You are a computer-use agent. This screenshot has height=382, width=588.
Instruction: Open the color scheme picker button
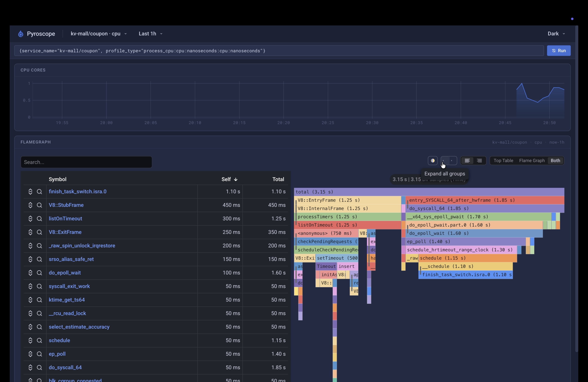coord(433,161)
